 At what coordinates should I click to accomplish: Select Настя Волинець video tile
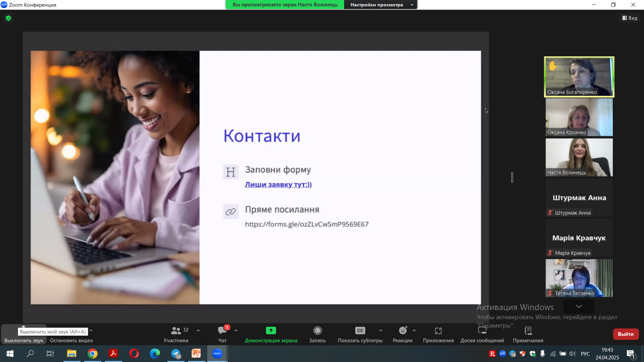click(579, 157)
